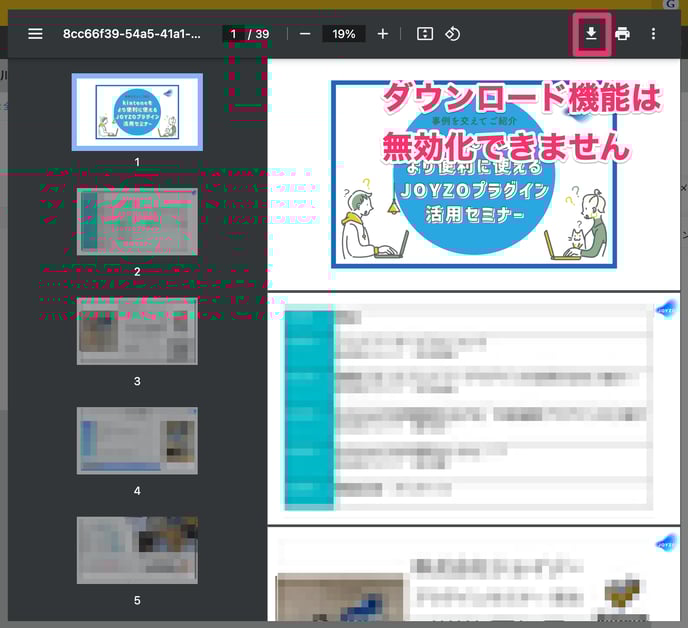Image resolution: width=688 pixels, height=628 pixels.
Task: Click the 19% zoom level field
Action: [x=344, y=34]
